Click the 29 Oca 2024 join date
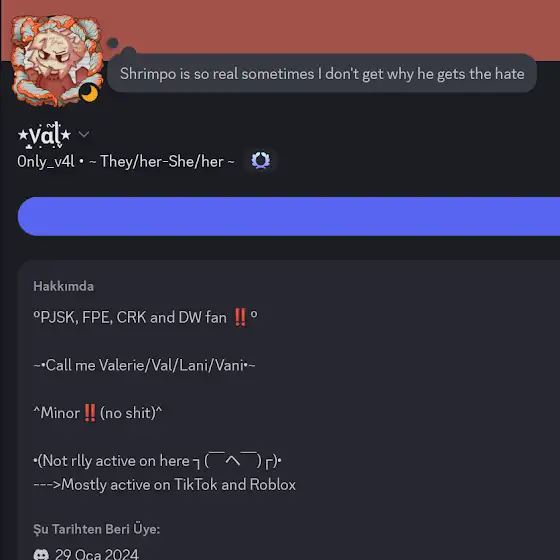560x560 pixels. (97, 554)
